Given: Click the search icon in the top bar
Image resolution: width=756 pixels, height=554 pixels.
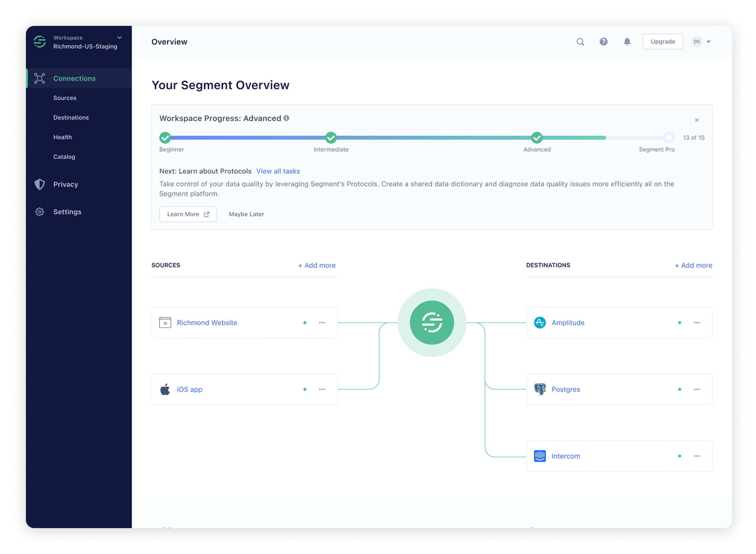Looking at the screenshot, I should [580, 42].
